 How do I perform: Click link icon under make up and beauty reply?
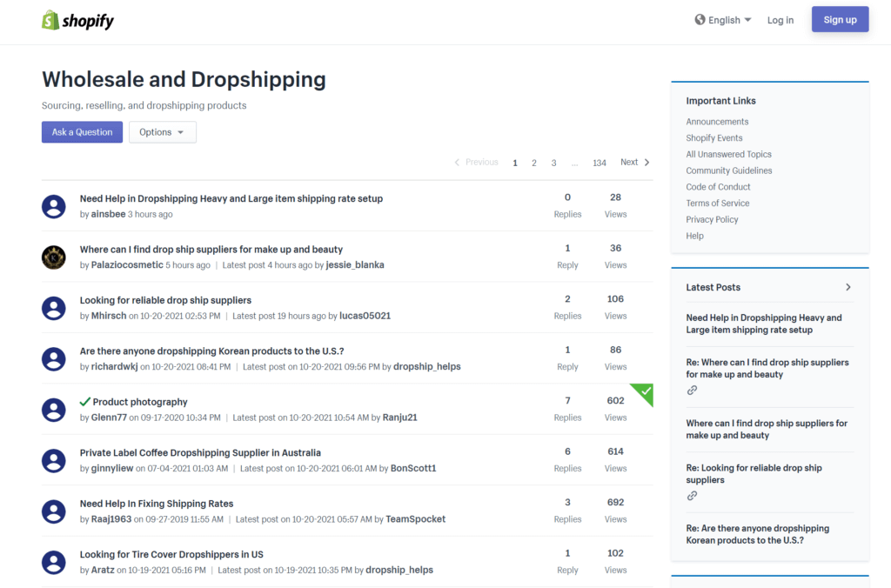click(692, 391)
